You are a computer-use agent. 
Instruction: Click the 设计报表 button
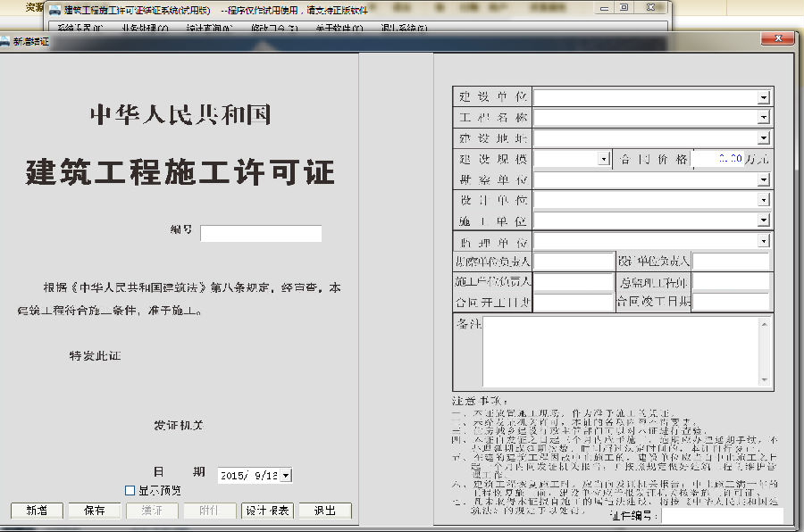[x=267, y=511]
